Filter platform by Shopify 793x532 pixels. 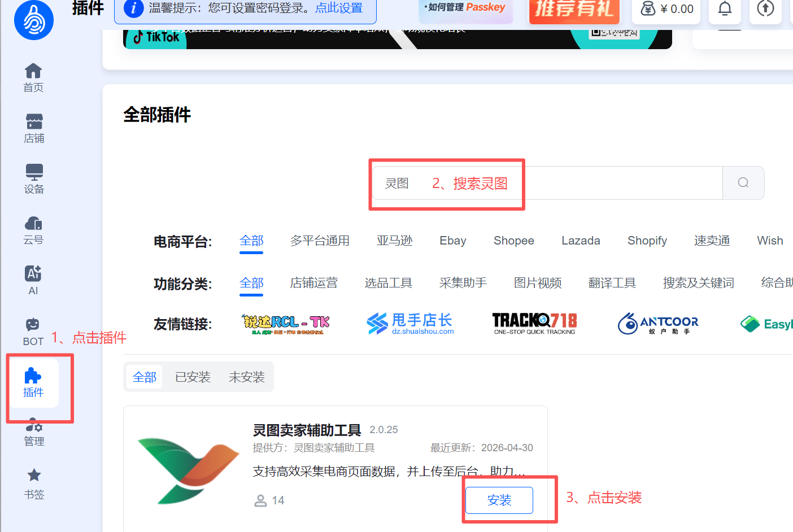coord(647,241)
